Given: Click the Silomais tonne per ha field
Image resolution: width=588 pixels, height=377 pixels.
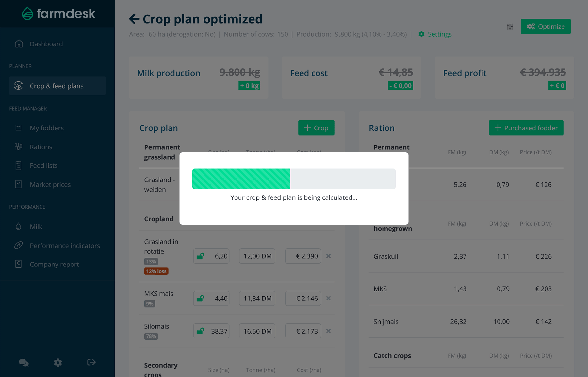Looking at the screenshot, I should click(x=257, y=331).
